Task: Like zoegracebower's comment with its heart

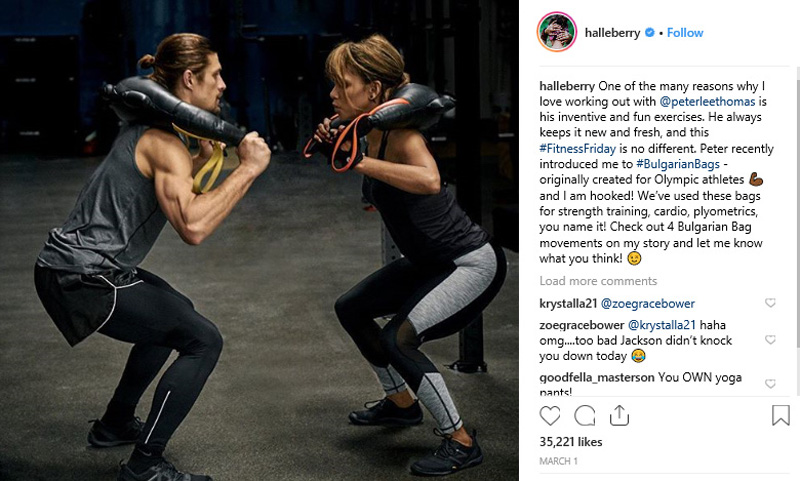Action: click(x=770, y=340)
